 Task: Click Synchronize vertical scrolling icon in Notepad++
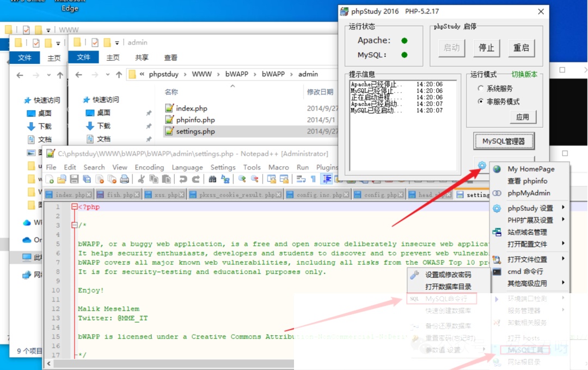[272, 179]
